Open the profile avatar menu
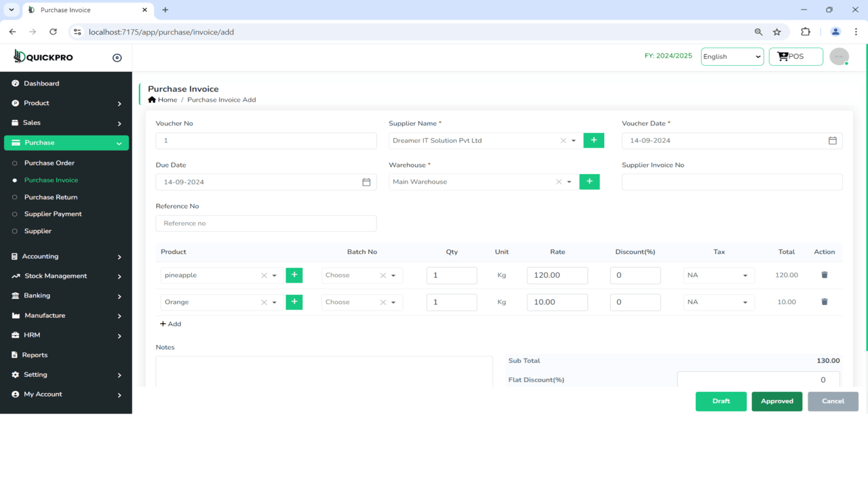 tap(839, 56)
